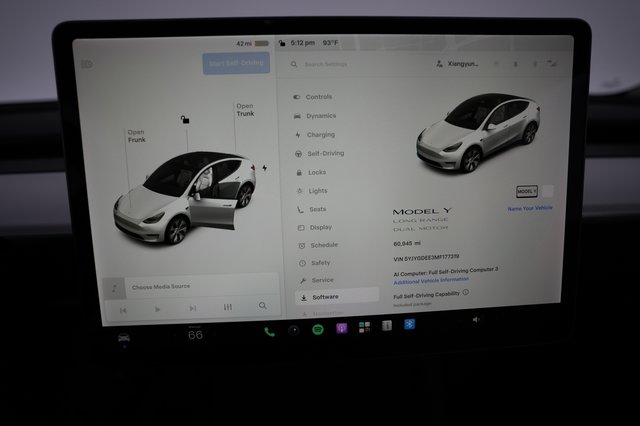Tap the Start Self-Driving button

[236, 63]
